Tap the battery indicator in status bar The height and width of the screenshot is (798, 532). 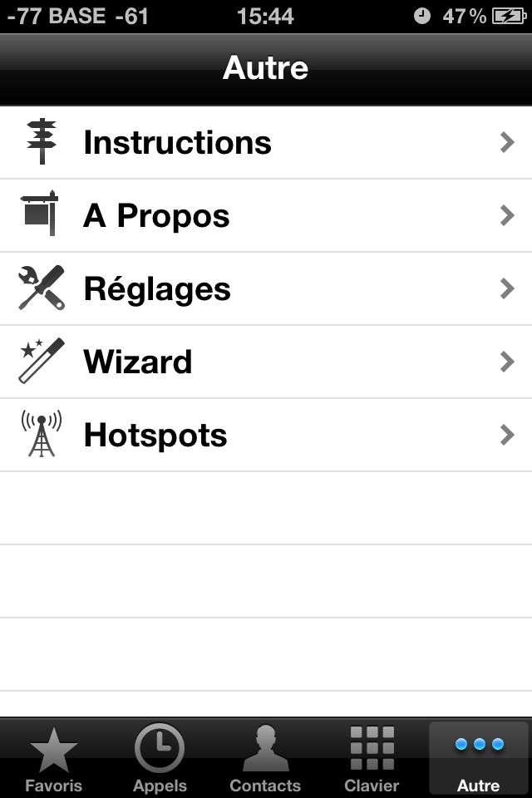(x=509, y=17)
